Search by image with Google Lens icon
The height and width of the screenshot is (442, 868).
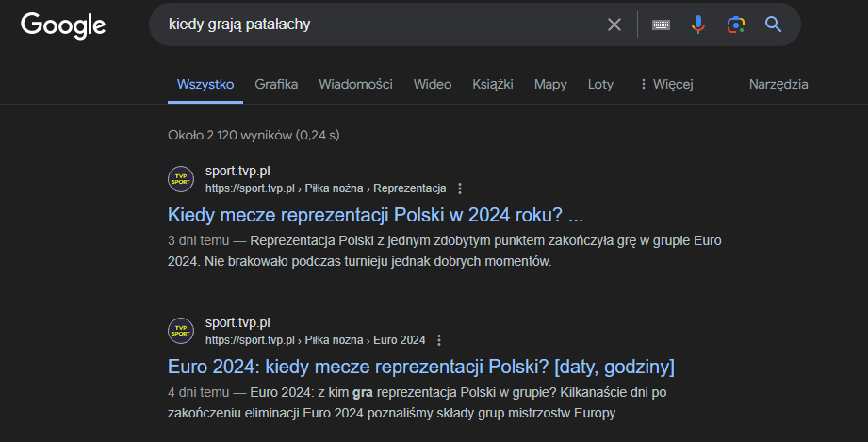[x=736, y=25]
